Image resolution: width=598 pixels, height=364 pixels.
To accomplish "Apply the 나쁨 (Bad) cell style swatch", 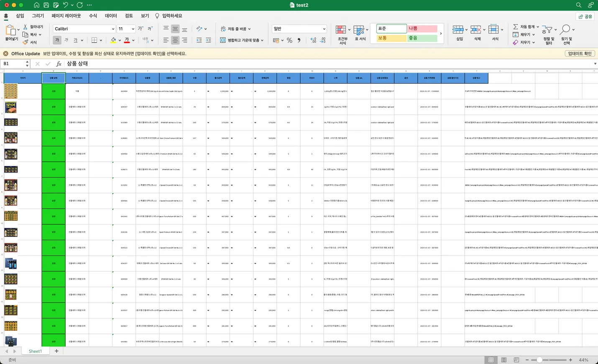I will click(422, 28).
